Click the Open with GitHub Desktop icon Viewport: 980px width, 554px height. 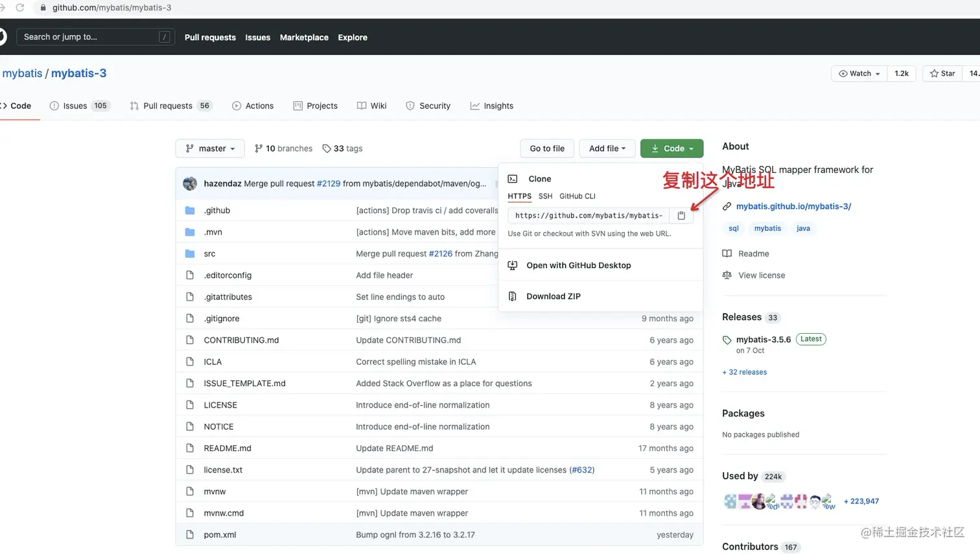click(x=513, y=266)
